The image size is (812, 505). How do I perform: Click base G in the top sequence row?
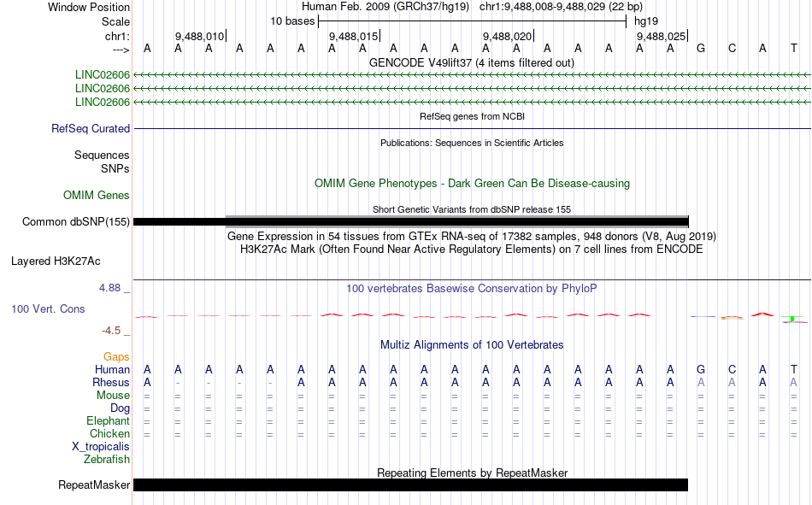701,49
